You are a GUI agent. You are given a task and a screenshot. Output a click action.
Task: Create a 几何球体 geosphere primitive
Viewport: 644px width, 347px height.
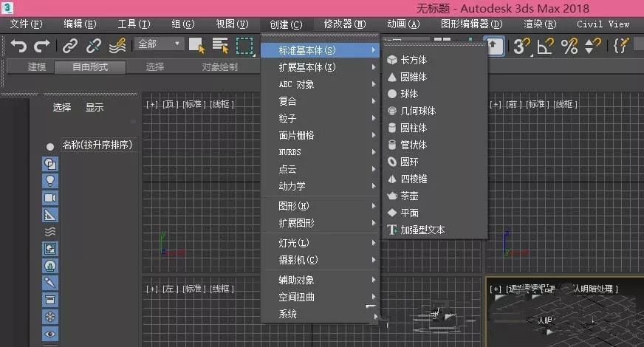435,111
